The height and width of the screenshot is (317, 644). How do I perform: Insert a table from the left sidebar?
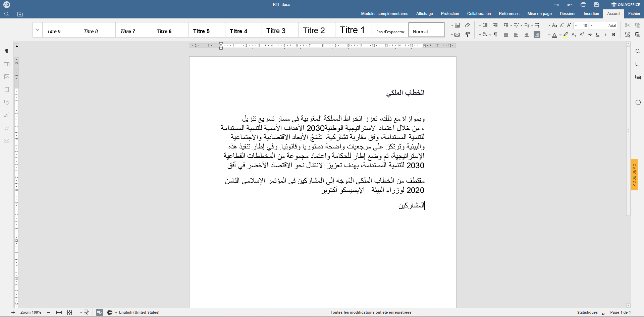point(7,64)
